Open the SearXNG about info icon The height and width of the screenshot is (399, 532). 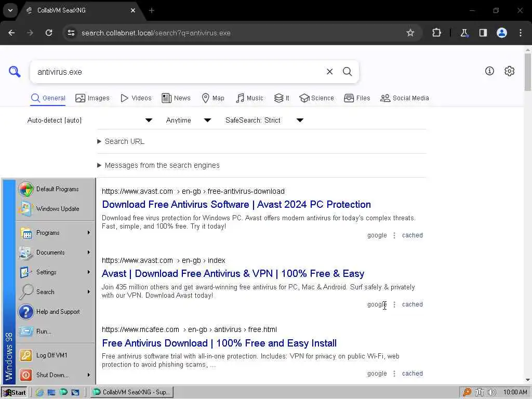pos(489,71)
